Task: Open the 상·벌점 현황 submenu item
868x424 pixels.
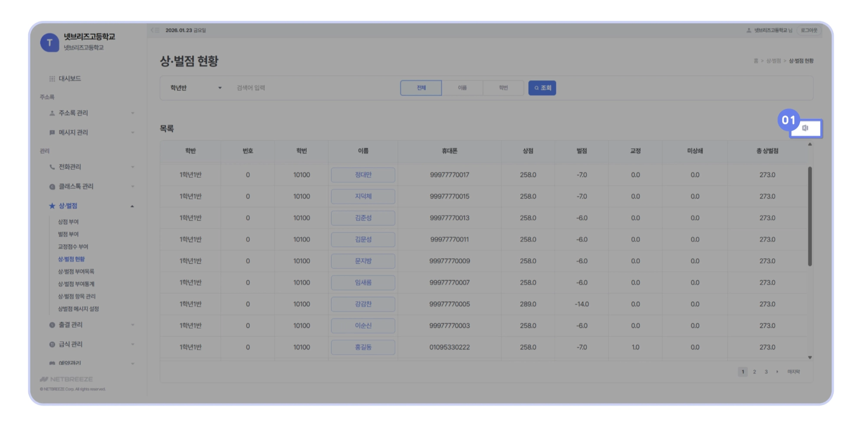Action: 71,259
